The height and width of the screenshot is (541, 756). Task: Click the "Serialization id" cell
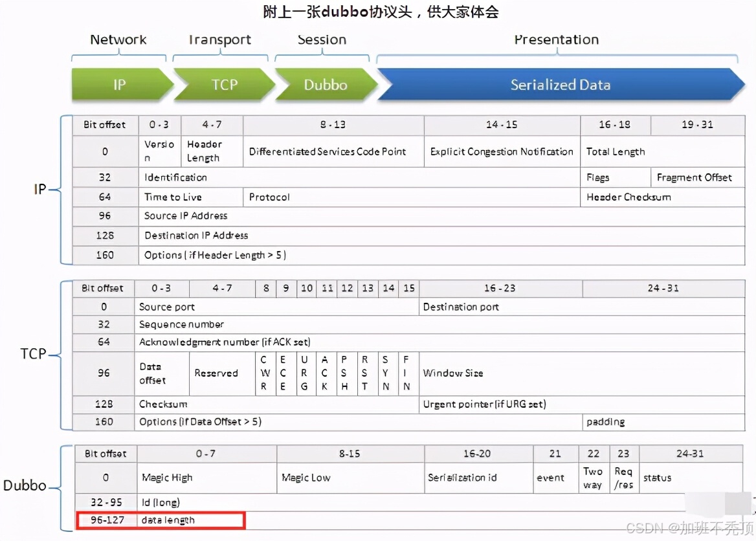(479, 478)
